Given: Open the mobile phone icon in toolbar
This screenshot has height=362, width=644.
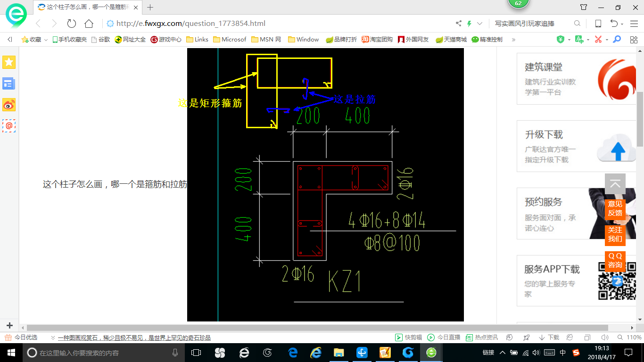Looking at the screenshot, I should tap(598, 24).
